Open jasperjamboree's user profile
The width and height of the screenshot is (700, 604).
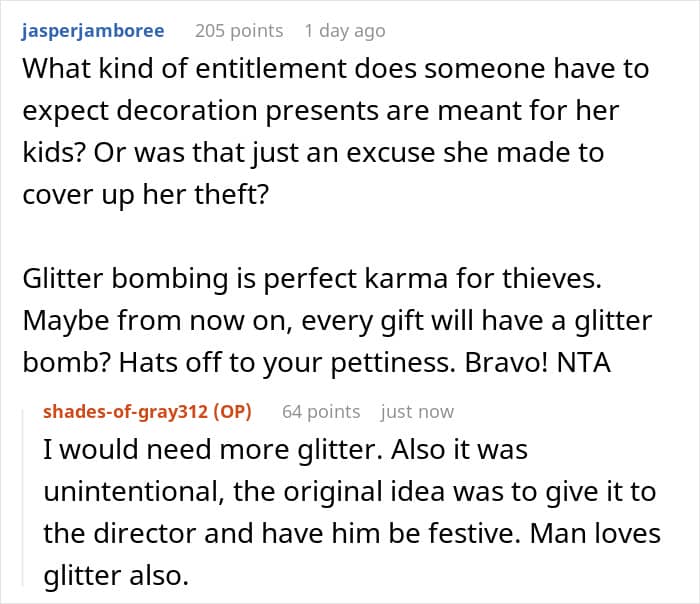(x=94, y=30)
